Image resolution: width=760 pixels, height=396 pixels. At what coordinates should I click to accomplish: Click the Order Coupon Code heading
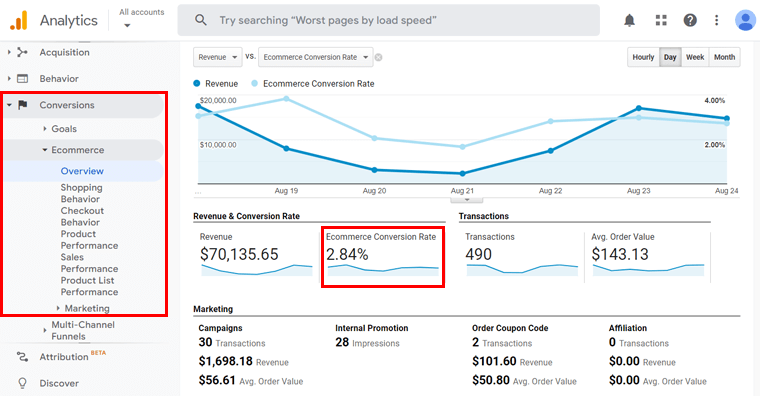(x=510, y=328)
